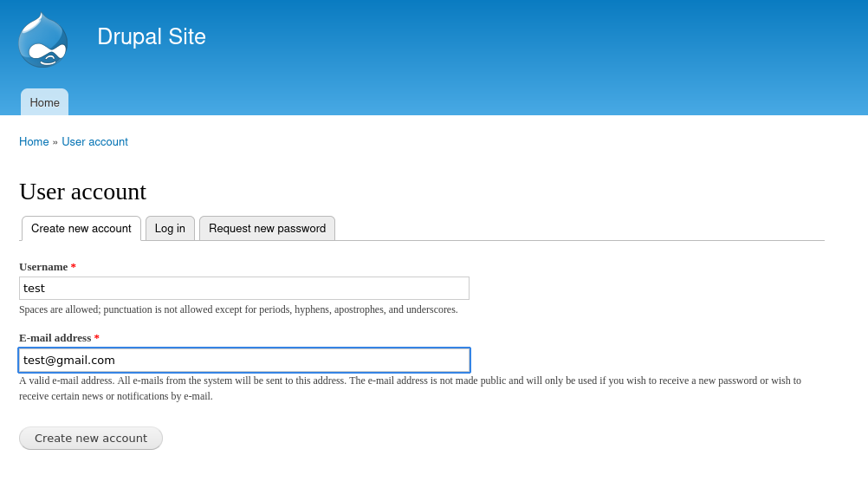
Task: Follow the User account breadcrumb link
Action: pyautogui.click(x=94, y=142)
